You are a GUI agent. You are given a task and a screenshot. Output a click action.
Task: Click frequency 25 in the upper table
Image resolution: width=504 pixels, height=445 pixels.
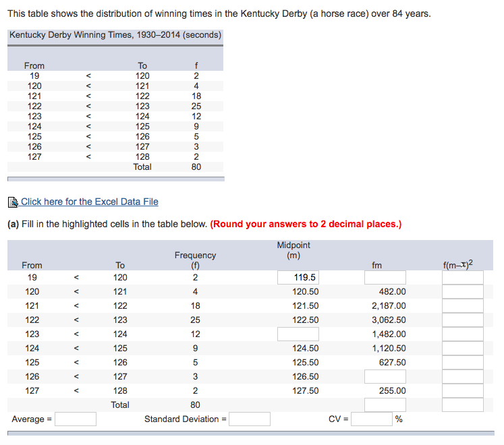[x=196, y=107]
